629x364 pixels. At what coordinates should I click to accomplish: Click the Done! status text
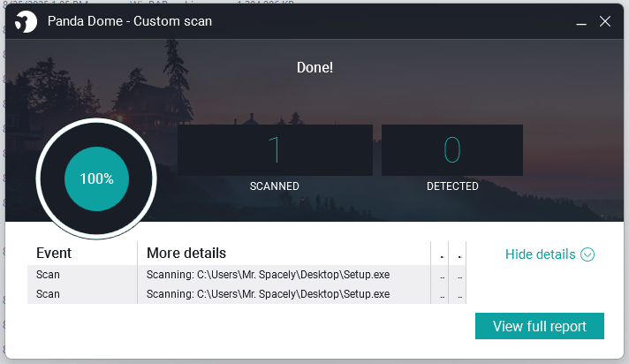click(314, 67)
